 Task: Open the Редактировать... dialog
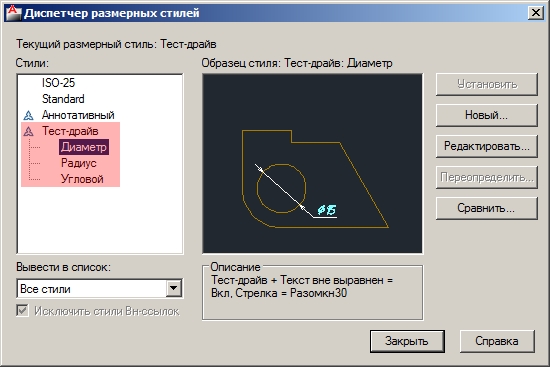[487, 146]
